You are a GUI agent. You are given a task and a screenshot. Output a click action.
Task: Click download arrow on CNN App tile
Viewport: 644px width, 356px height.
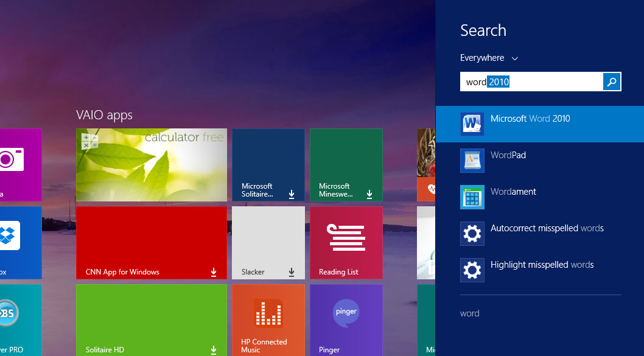point(214,272)
